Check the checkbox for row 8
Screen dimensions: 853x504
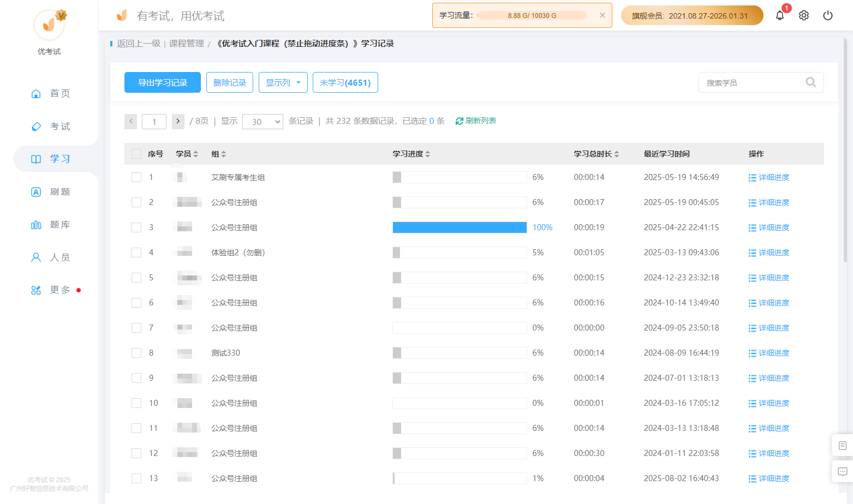(136, 353)
